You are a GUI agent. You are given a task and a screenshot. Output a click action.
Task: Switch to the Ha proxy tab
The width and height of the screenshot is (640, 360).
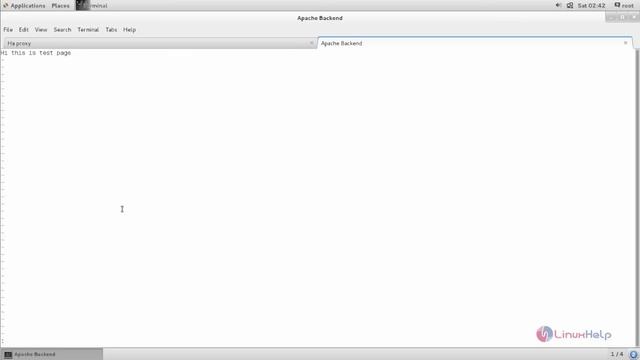click(160, 43)
